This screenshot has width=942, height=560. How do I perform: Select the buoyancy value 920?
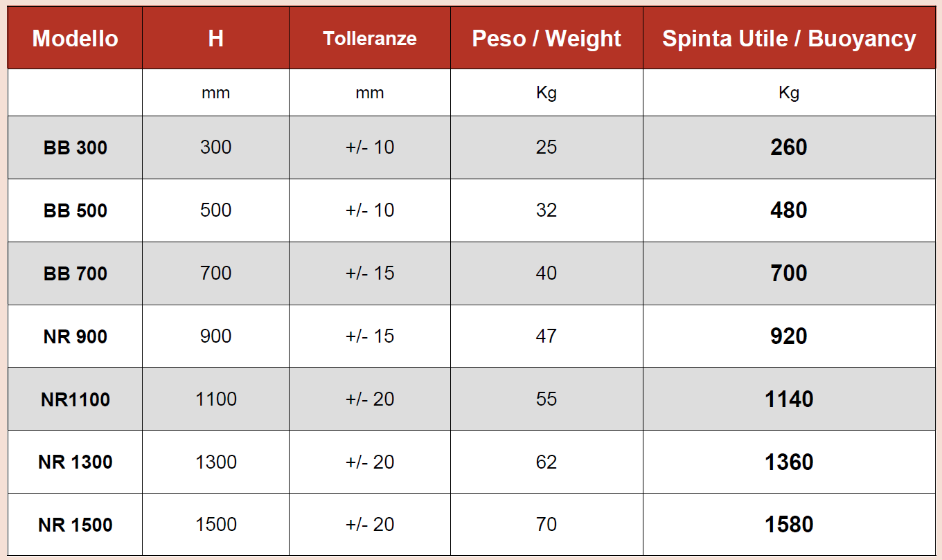[789, 336]
